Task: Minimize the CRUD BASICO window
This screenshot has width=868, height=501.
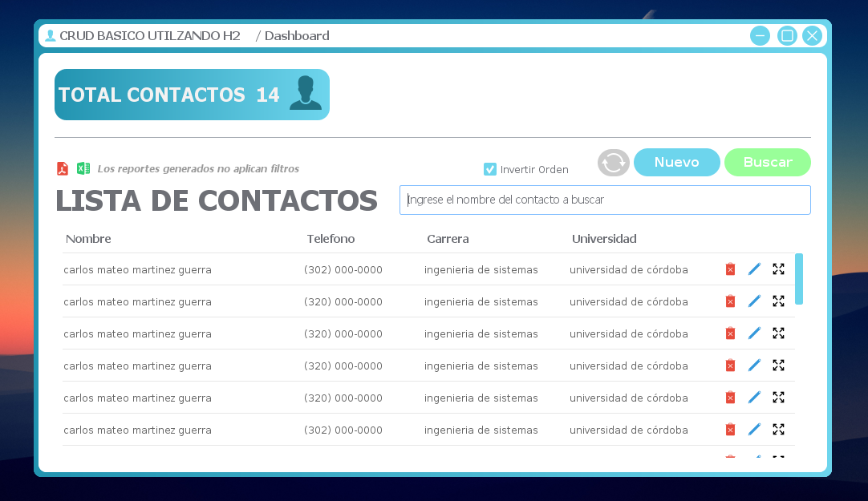Action: [x=760, y=36]
